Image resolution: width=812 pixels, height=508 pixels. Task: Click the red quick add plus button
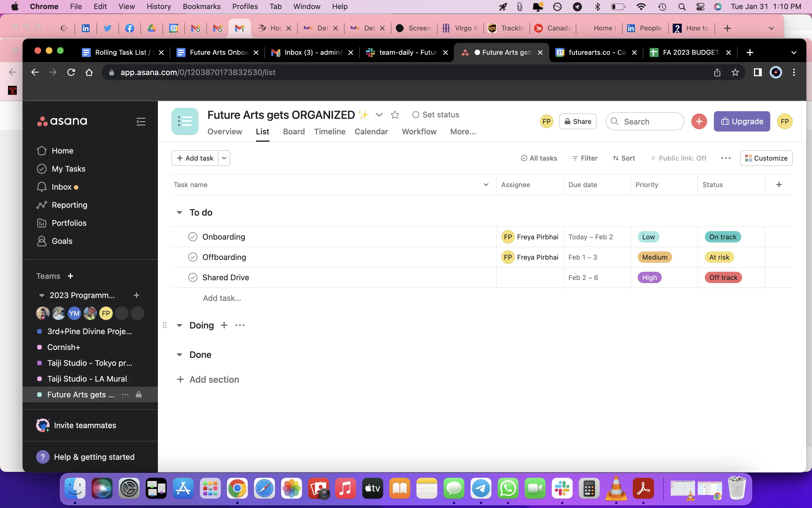[x=699, y=121]
